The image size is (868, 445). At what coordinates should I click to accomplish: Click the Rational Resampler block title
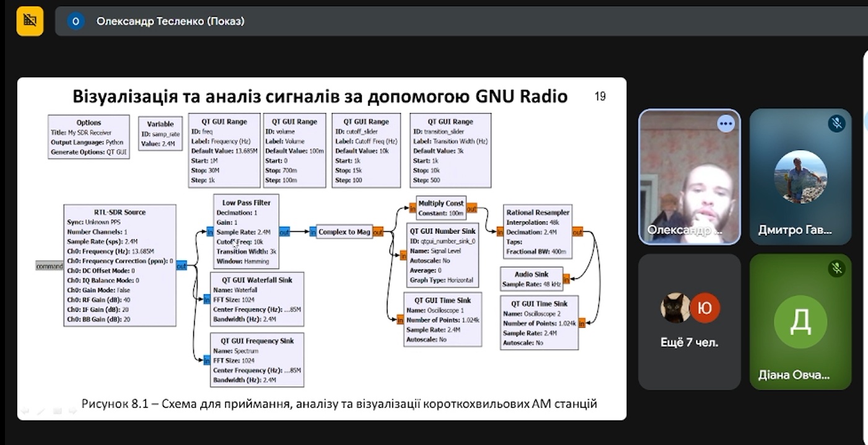click(x=537, y=212)
